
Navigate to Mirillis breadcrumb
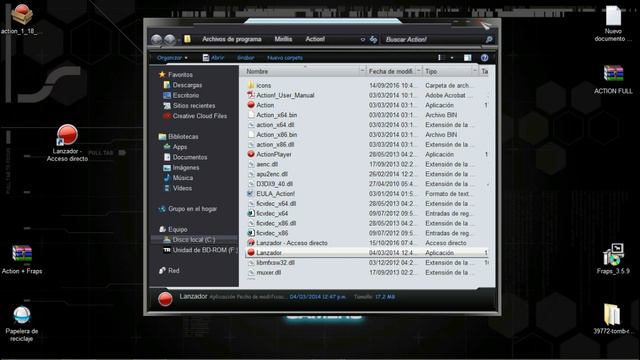pos(283,39)
